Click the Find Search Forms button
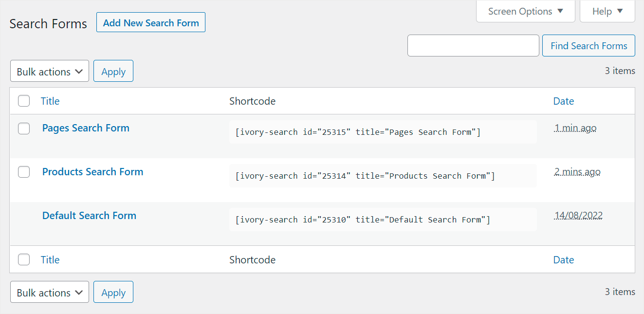 [588, 45]
